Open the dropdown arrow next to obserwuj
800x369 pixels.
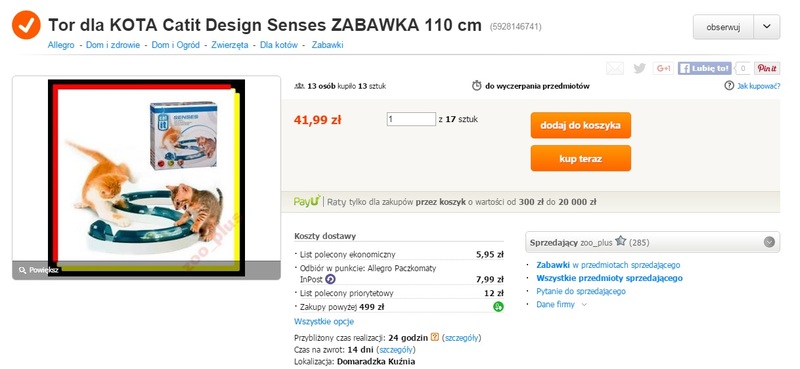(767, 27)
